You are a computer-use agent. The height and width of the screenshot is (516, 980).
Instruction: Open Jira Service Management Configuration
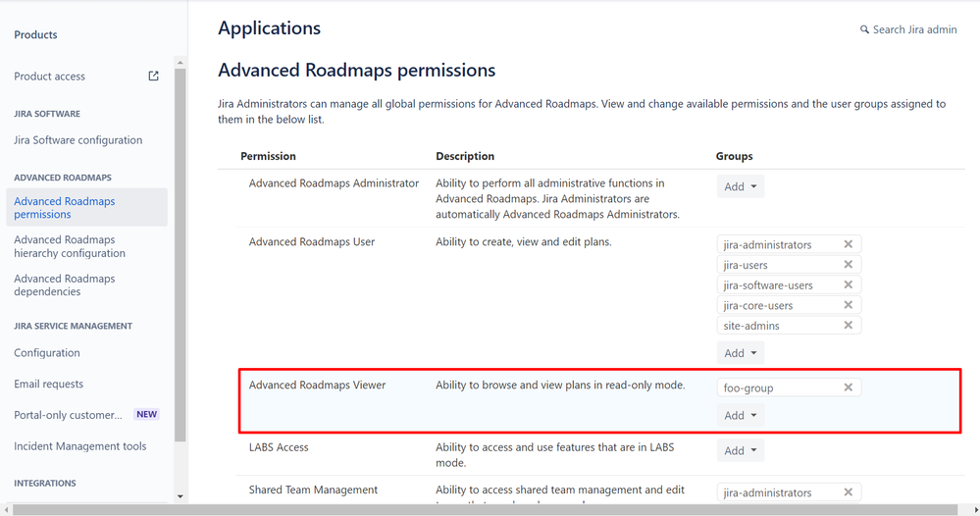pyautogui.click(x=47, y=352)
